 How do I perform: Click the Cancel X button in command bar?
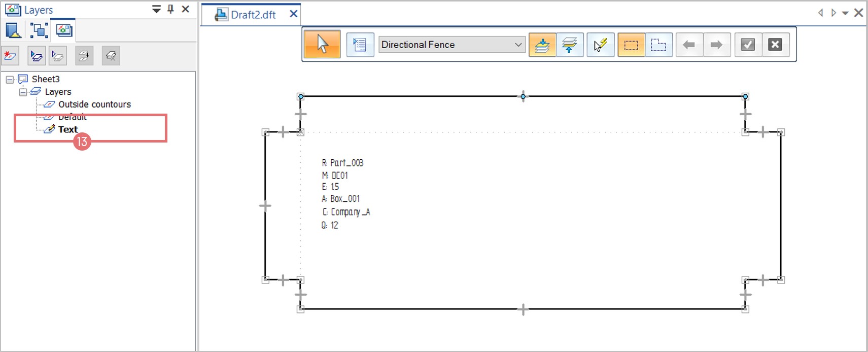point(775,45)
